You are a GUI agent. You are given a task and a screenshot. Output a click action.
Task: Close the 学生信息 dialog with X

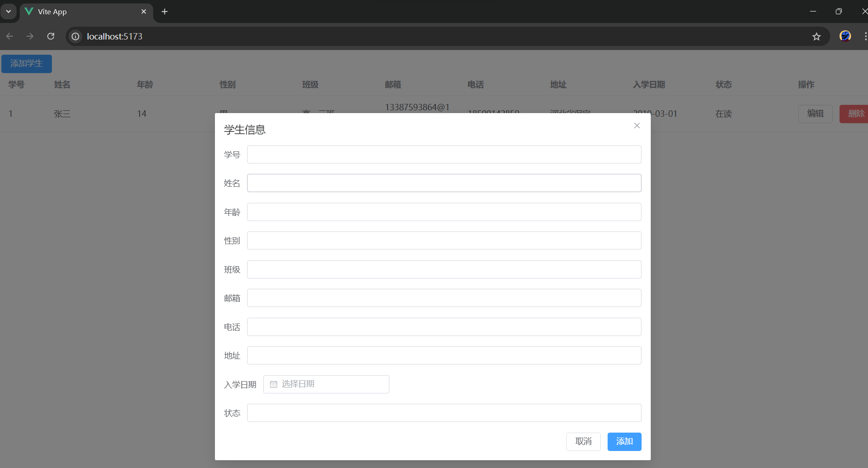pyautogui.click(x=637, y=126)
